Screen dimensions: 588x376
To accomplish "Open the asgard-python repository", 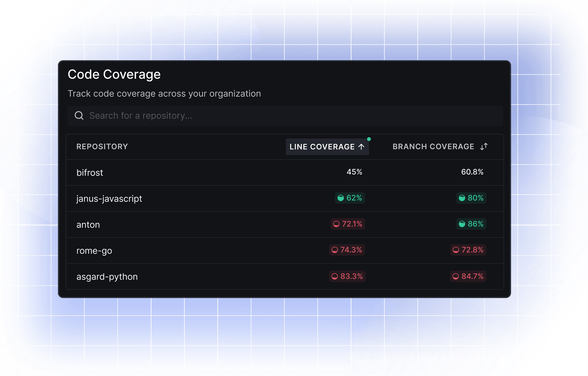I will pyautogui.click(x=107, y=276).
